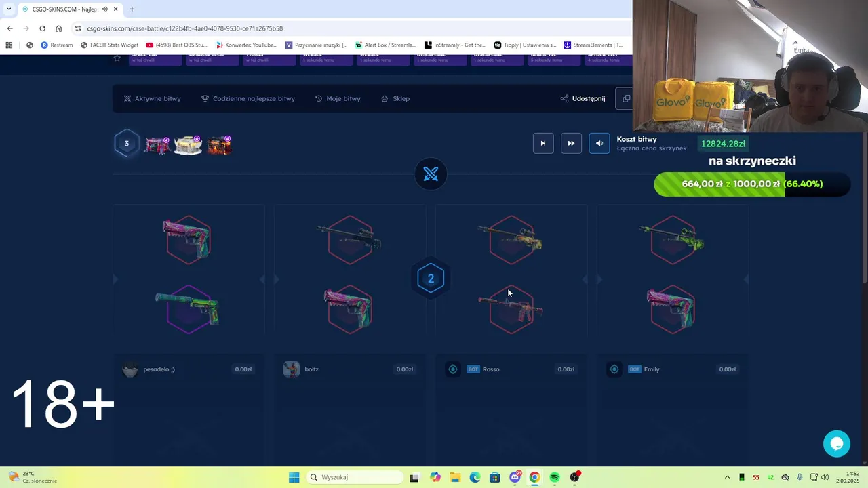
Task: Open weather widget 23°C
Action: (33, 477)
